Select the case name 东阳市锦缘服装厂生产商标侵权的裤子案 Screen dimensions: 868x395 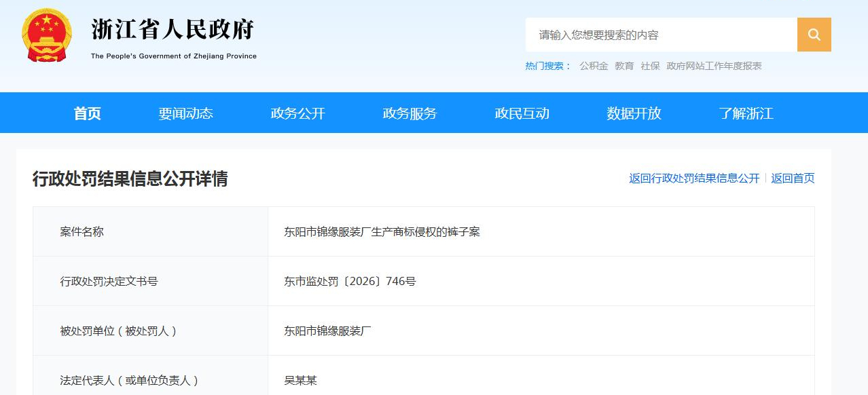(382, 232)
